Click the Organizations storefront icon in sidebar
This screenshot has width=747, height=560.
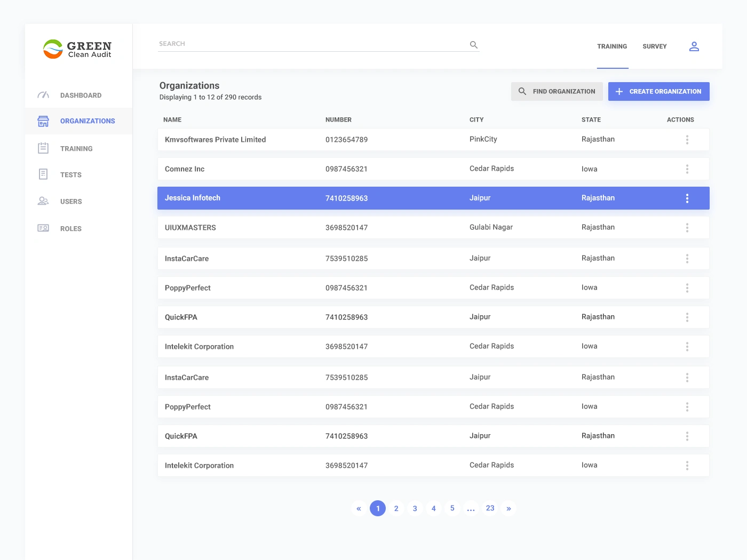pyautogui.click(x=43, y=121)
